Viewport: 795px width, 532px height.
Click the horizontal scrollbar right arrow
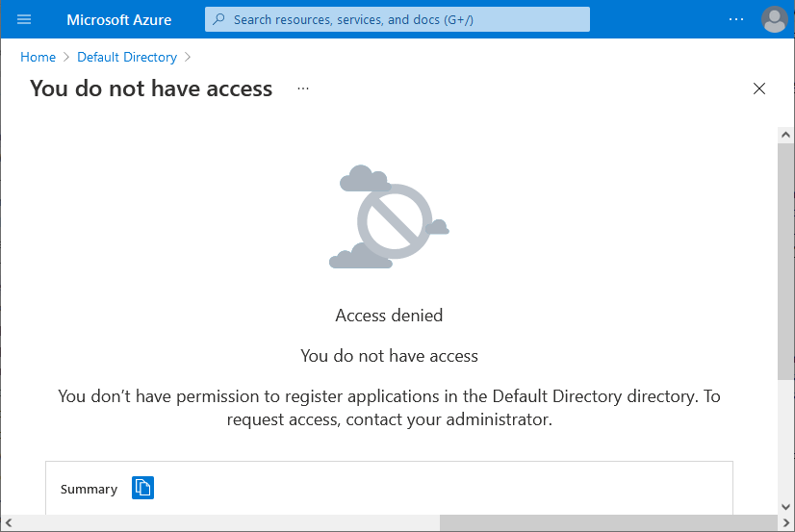786,523
